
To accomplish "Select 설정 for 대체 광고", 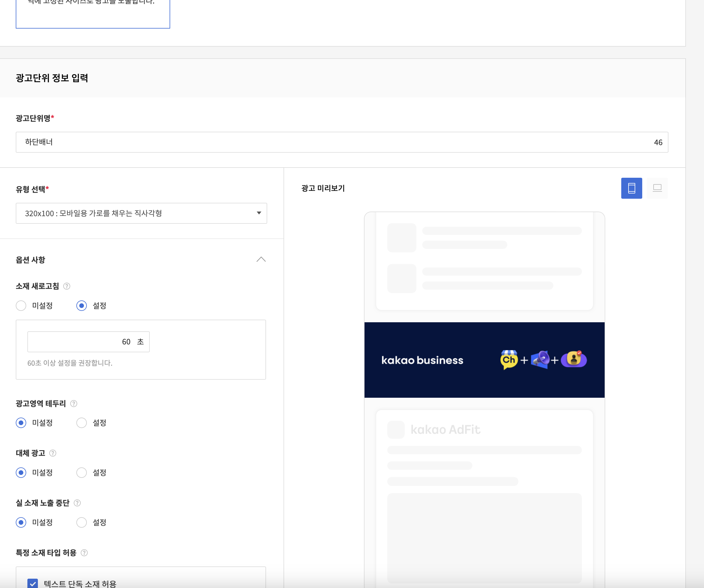I will (x=82, y=472).
